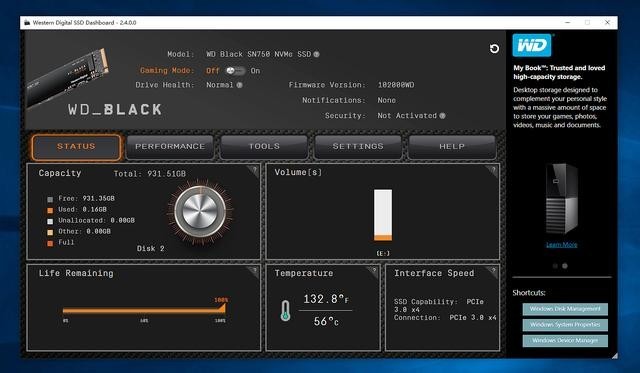Click the window resize grip corner

point(614,356)
